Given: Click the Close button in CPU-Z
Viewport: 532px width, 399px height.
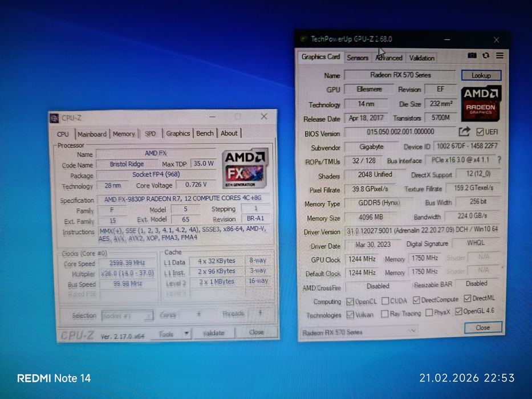Looking at the screenshot, I should (256, 332).
